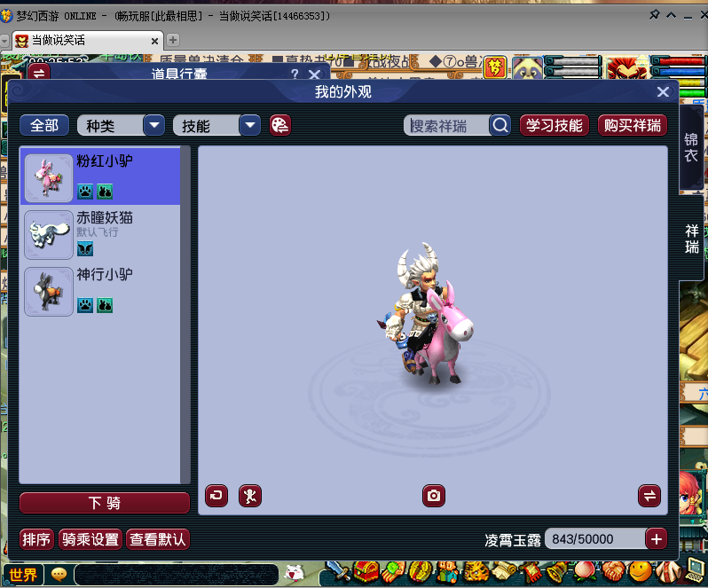Toggle the character action pose icon

[x=250, y=496]
